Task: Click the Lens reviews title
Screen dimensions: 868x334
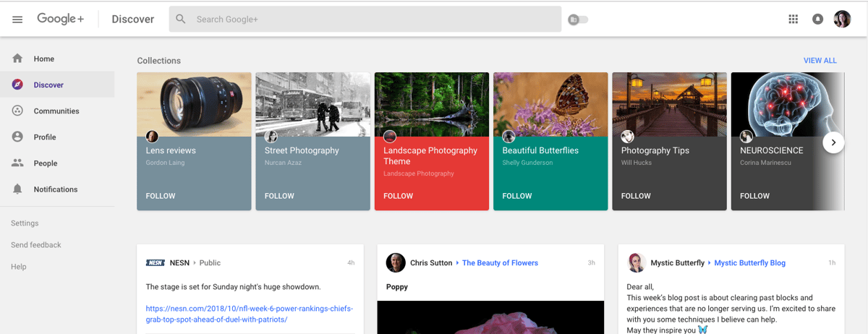Action: point(171,150)
